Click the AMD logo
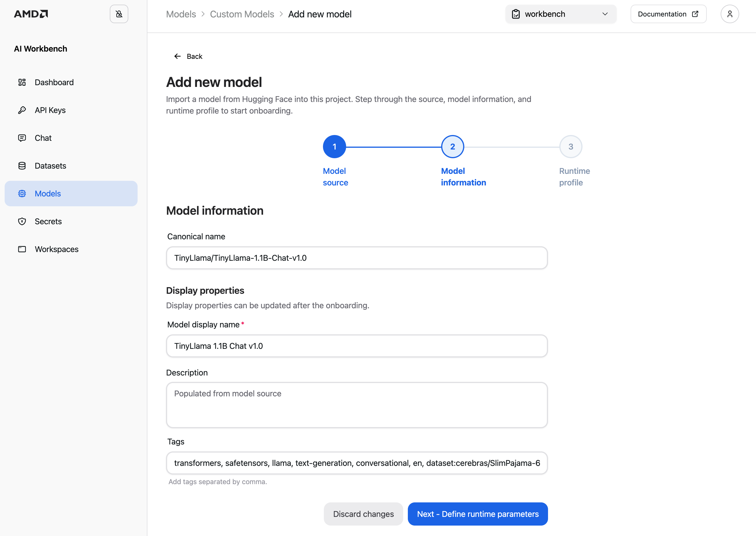The image size is (756, 536). pos(31,14)
